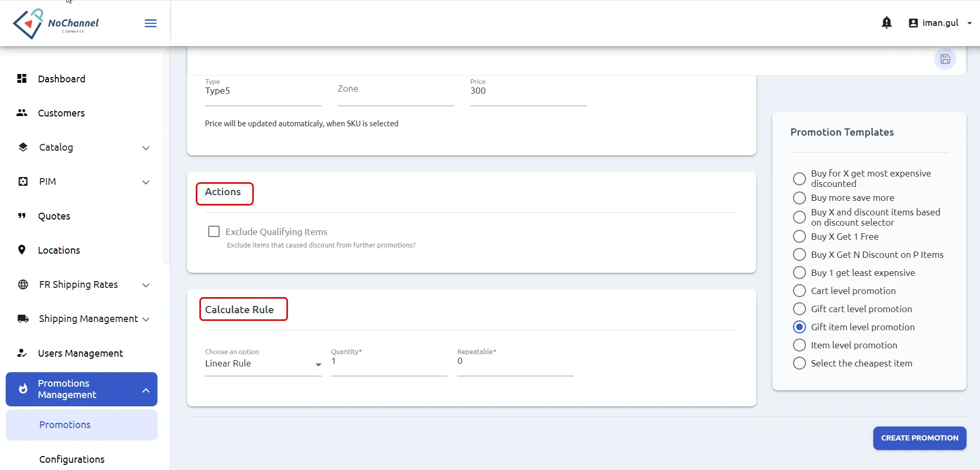Image resolution: width=980 pixels, height=470 pixels.
Task: Select Buy for X get most expensive discounted
Action: [x=799, y=179]
